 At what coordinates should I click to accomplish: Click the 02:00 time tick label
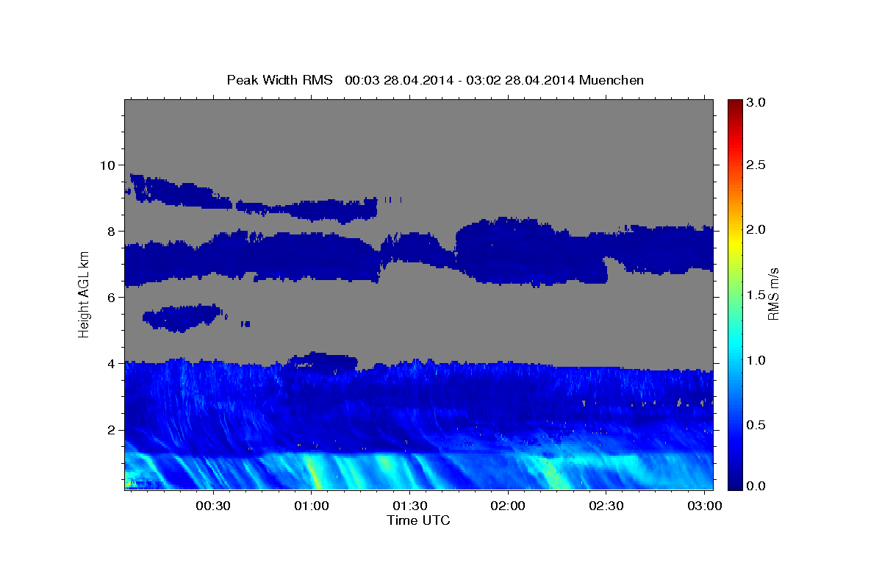508,506
